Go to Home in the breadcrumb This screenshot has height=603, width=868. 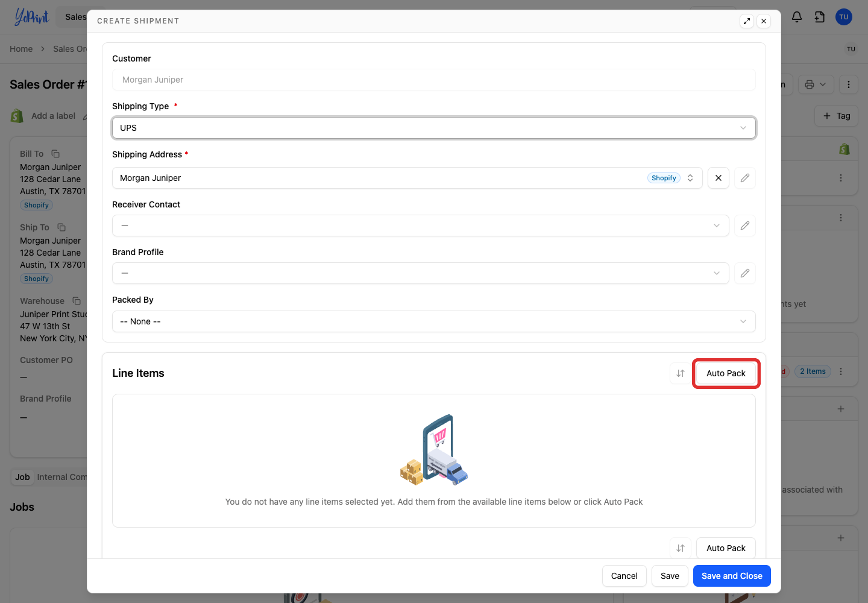click(21, 49)
